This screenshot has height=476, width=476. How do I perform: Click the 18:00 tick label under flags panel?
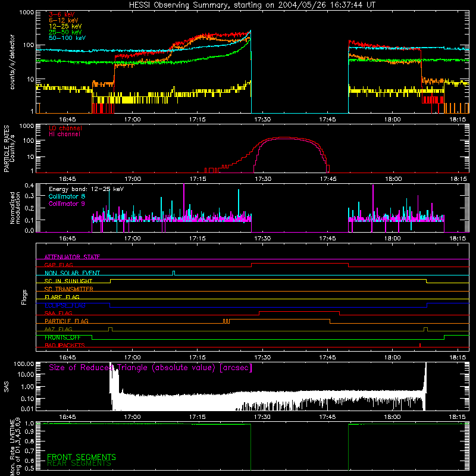click(392, 358)
